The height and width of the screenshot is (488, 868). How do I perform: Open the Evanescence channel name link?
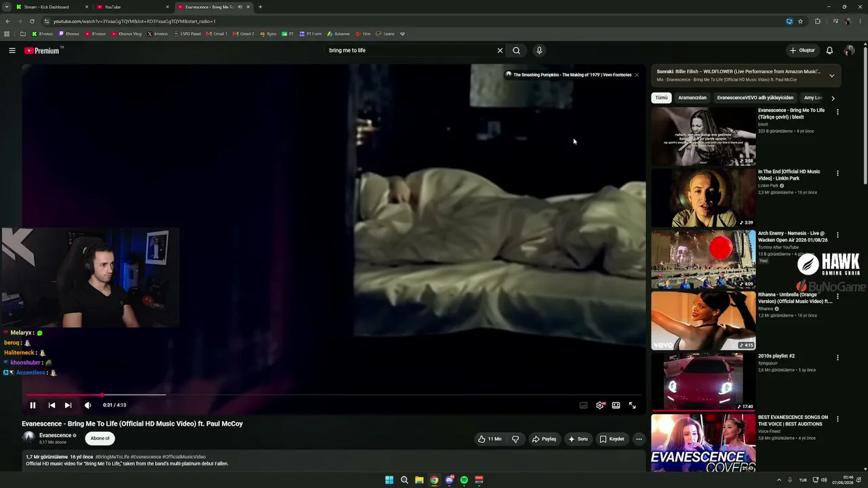55,435
